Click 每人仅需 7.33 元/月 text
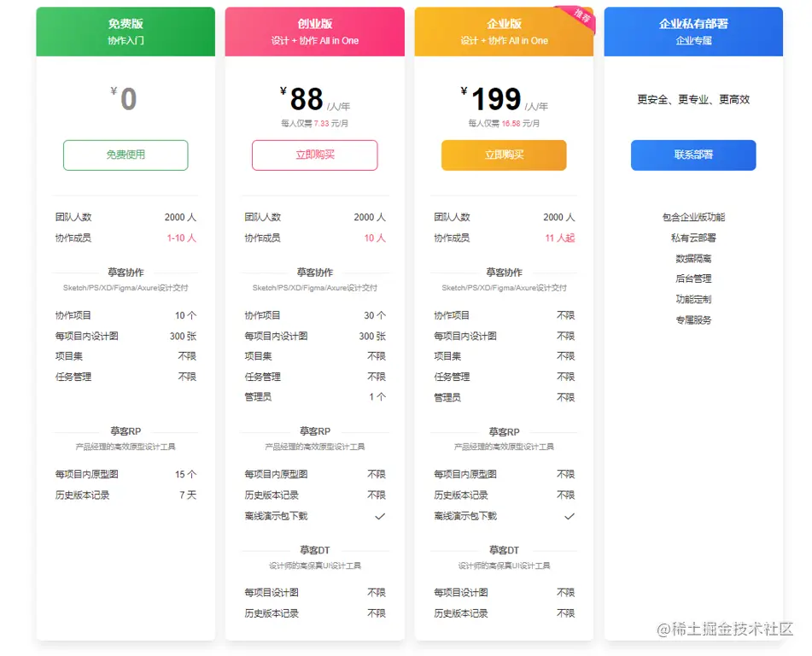The height and width of the screenshot is (656, 812). coord(315,123)
